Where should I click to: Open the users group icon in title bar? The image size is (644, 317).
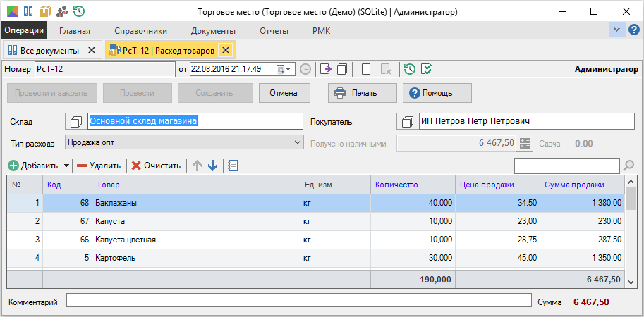[x=62, y=11]
